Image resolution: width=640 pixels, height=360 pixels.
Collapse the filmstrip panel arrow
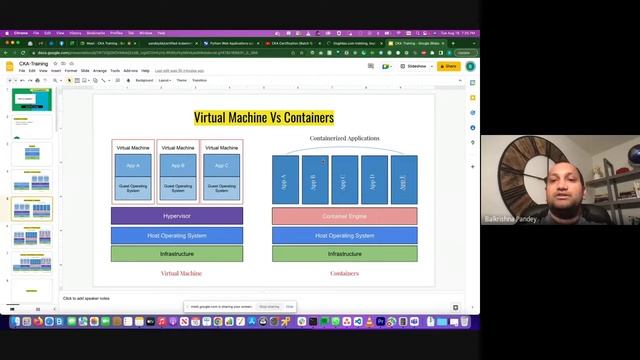[54, 309]
